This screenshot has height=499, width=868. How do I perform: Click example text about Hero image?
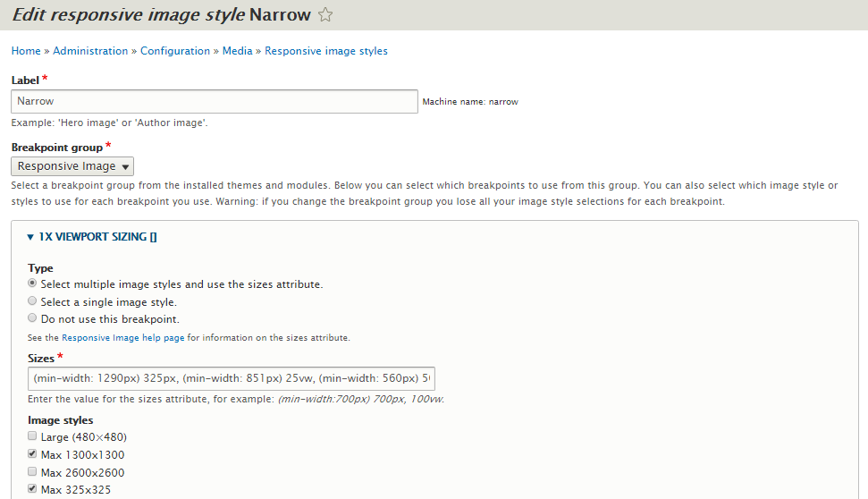(x=110, y=123)
